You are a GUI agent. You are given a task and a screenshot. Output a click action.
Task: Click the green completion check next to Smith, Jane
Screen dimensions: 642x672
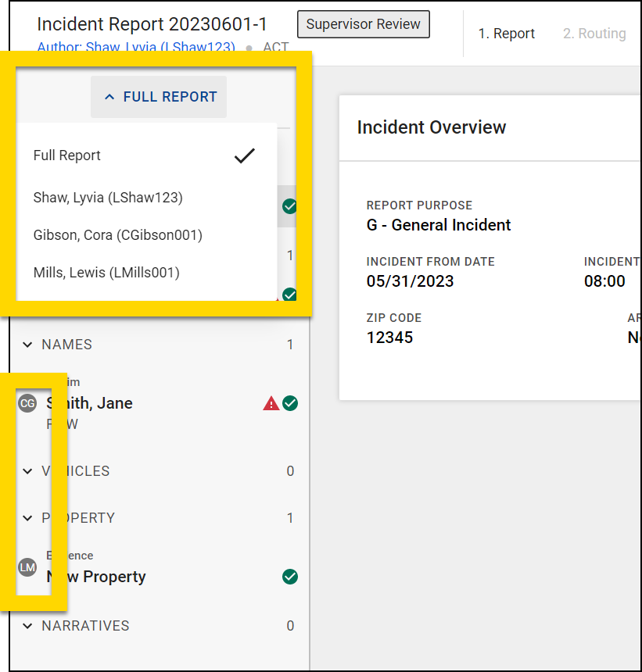coord(289,402)
